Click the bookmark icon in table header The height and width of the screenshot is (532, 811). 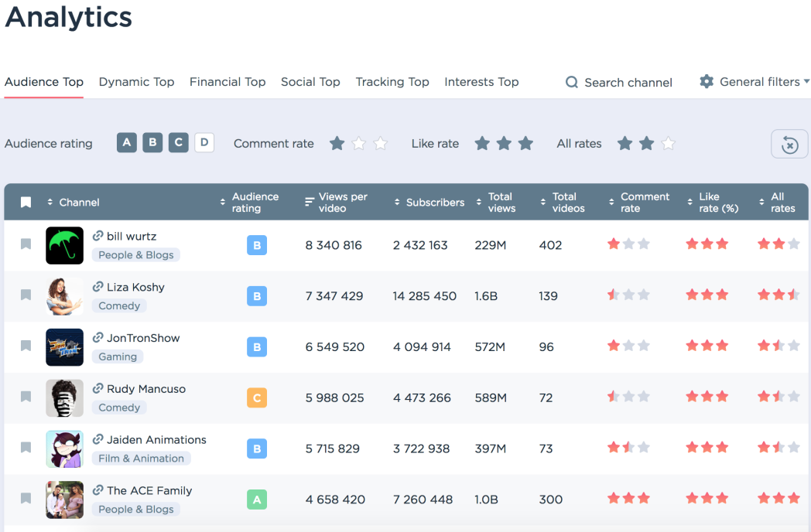pos(26,202)
